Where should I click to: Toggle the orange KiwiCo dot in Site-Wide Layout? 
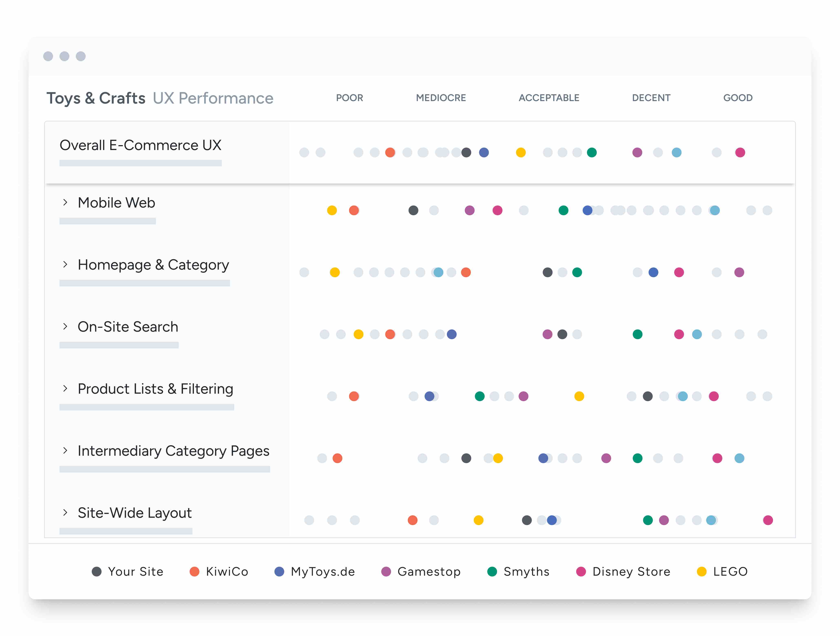(x=412, y=520)
